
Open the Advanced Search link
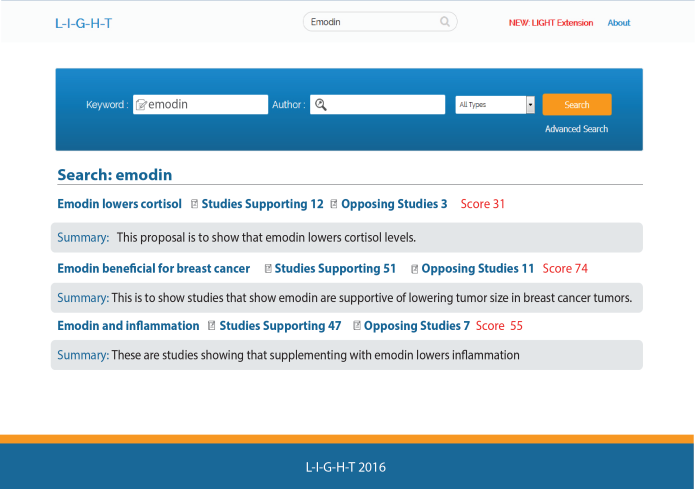(576, 129)
